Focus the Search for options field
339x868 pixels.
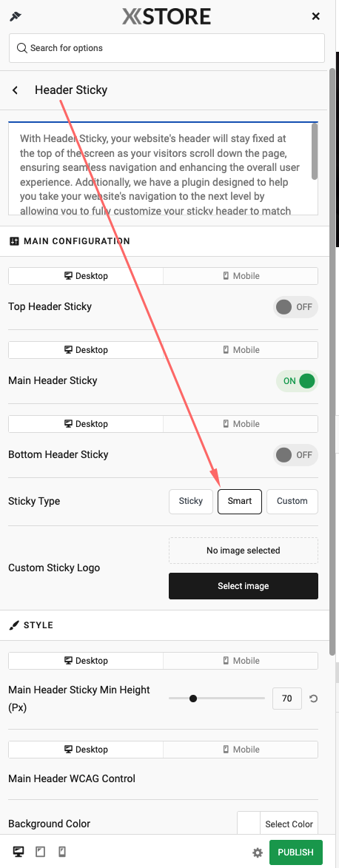click(x=167, y=48)
